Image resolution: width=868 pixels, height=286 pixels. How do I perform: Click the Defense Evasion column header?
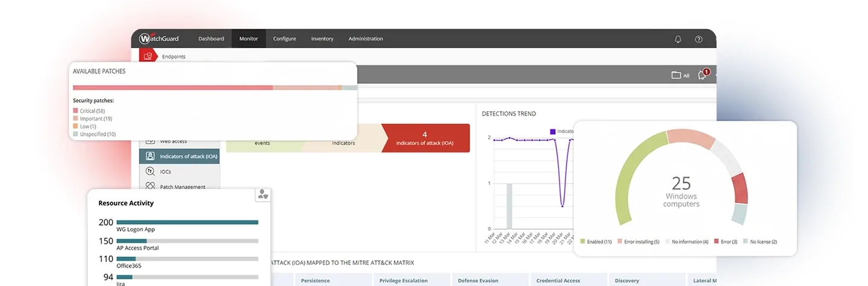coord(489,280)
